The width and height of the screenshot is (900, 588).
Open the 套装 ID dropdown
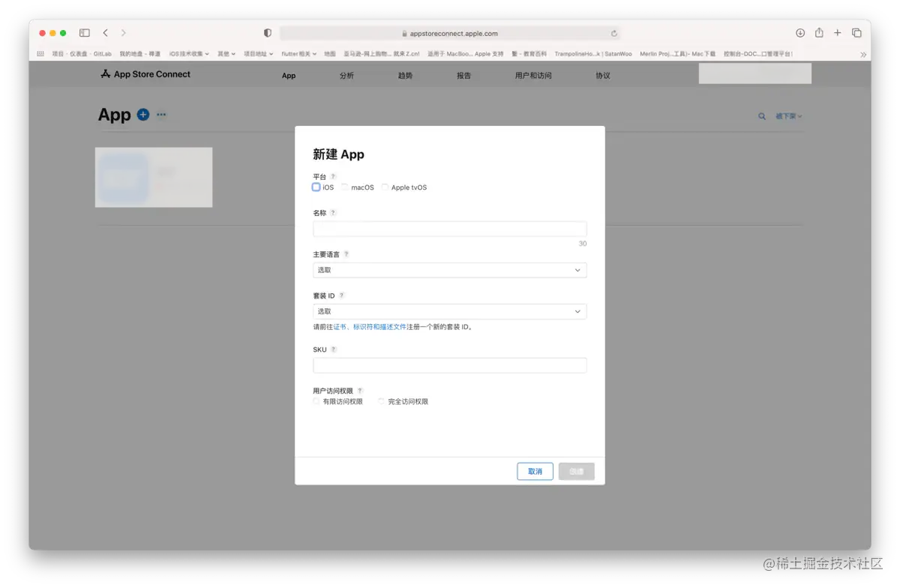pyautogui.click(x=450, y=311)
